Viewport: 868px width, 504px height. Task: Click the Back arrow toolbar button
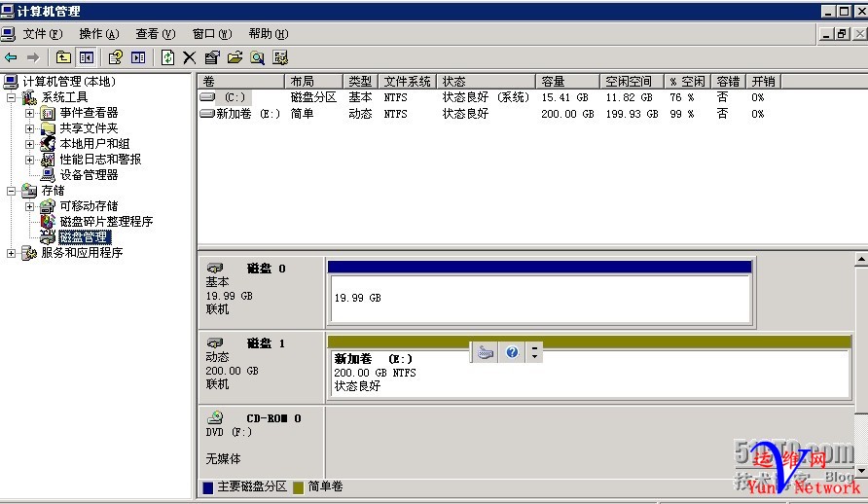11,57
